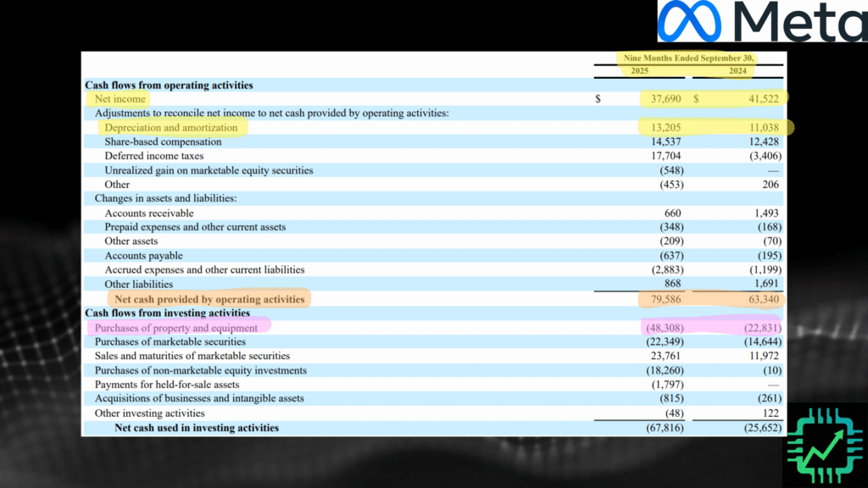Click the 2025 net income value 37,690

665,99
